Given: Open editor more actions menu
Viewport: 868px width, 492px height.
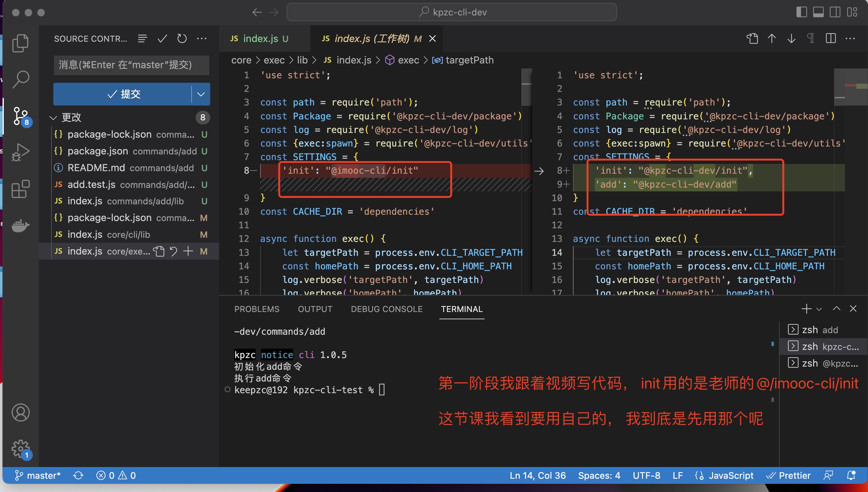Looking at the screenshot, I should pyautogui.click(x=850, y=39).
